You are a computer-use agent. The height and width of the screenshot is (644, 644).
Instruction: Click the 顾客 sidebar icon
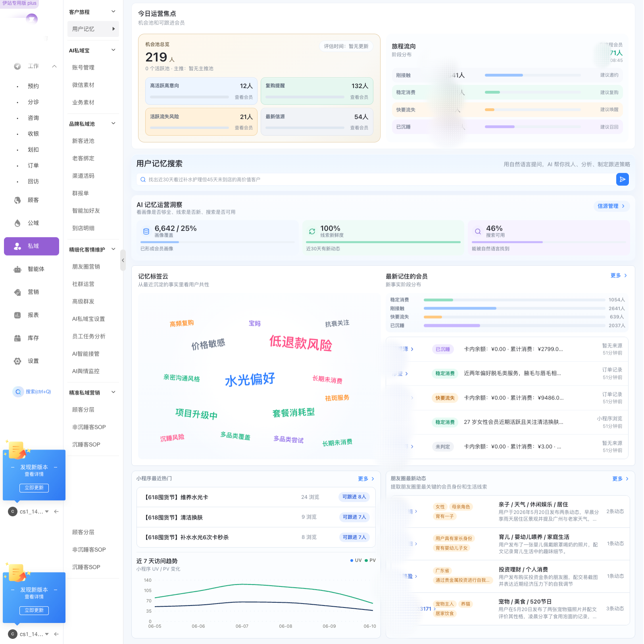click(x=17, y=200)
